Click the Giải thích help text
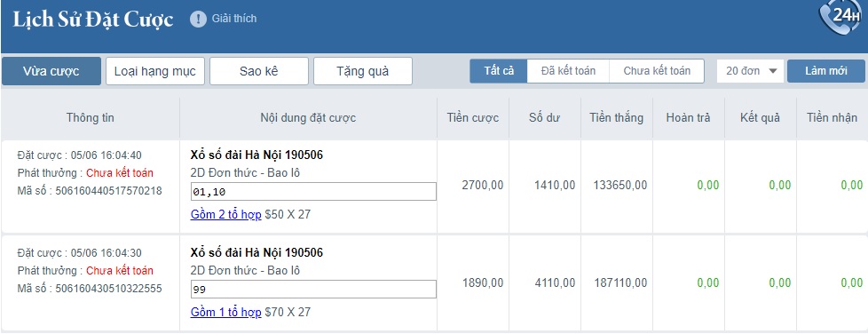 coord(234,19)
